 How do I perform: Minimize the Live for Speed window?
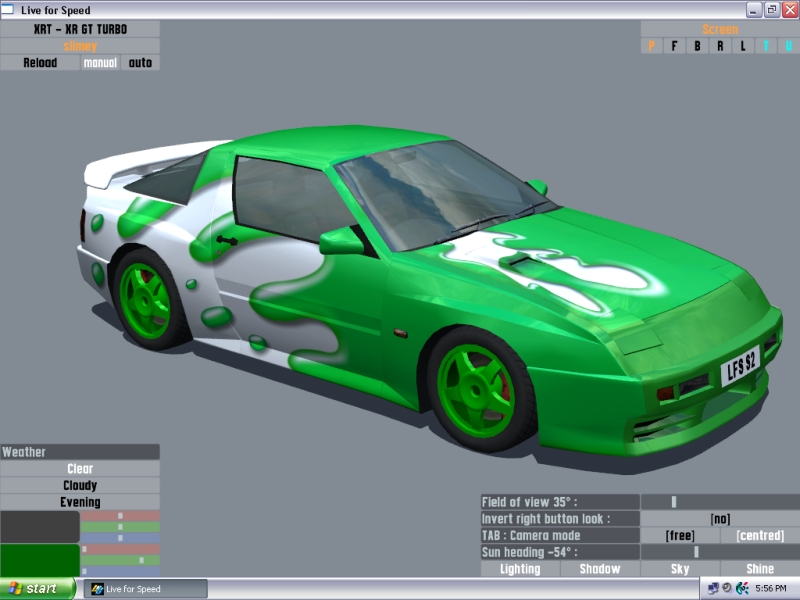[x=754, y=9]
